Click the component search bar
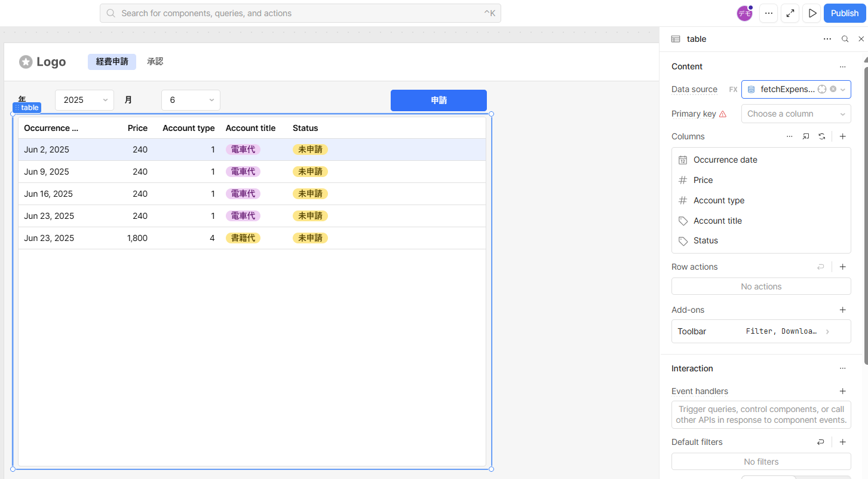The height and width of the screenshot is (479, 868). [300, 13]
